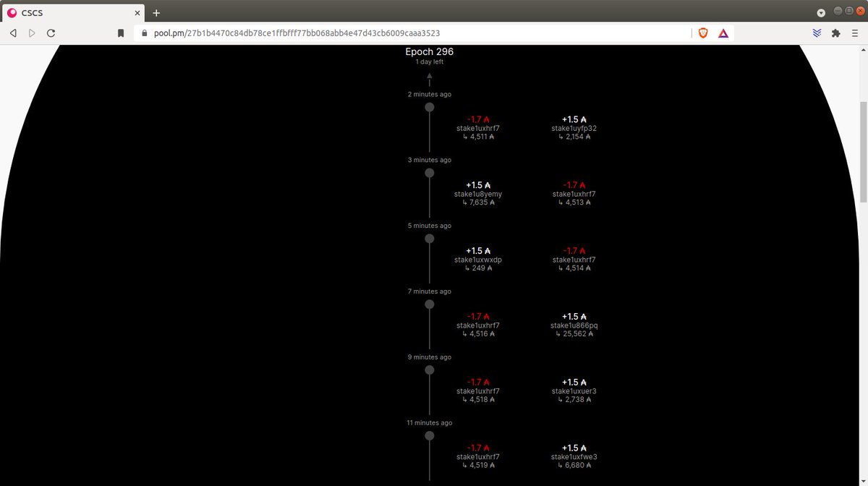Click the layered extension icon in toolbar
This screenshot has height=486, width=868.
point(817,33)
